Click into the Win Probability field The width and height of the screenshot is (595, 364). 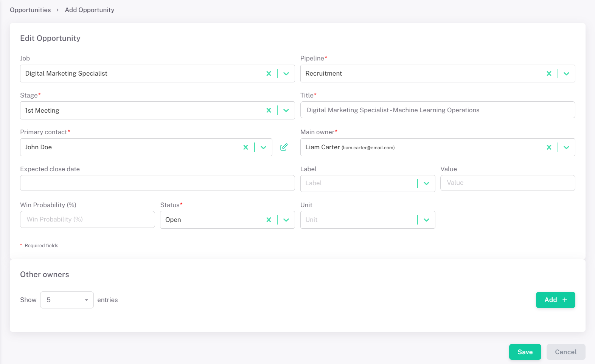[x=87, y=220]
